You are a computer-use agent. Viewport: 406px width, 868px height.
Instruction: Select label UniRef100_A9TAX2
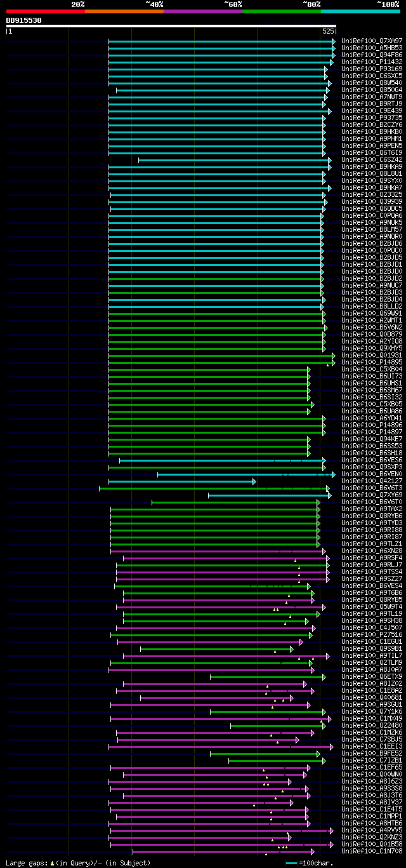372,509
